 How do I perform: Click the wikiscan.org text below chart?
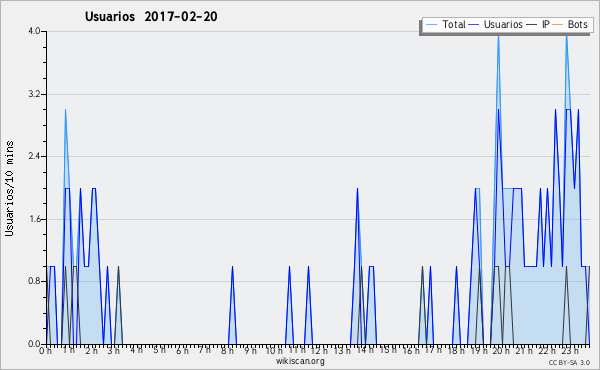click(x=300, y=361)
